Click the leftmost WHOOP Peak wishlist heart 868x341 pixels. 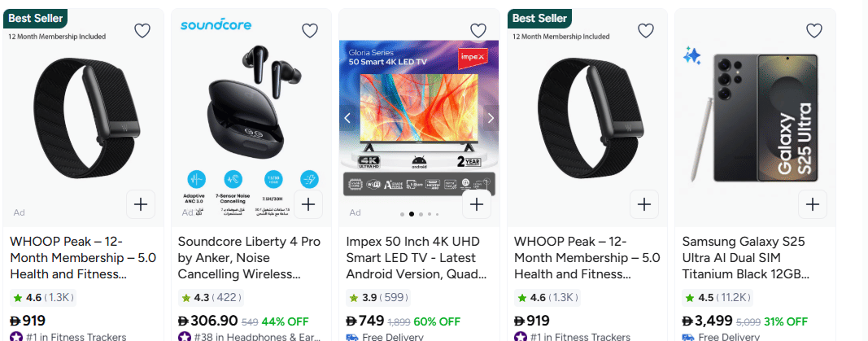coord(142,31)
